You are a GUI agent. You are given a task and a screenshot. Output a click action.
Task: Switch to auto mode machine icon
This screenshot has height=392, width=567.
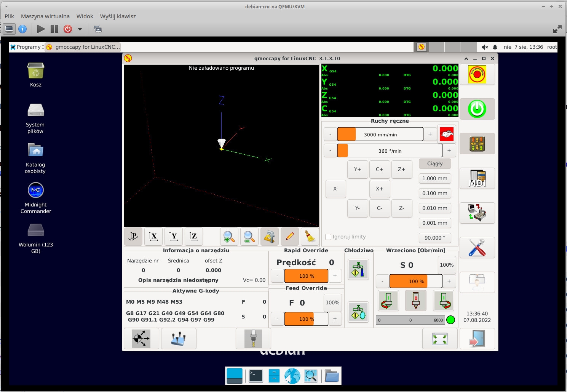(477, 213)
